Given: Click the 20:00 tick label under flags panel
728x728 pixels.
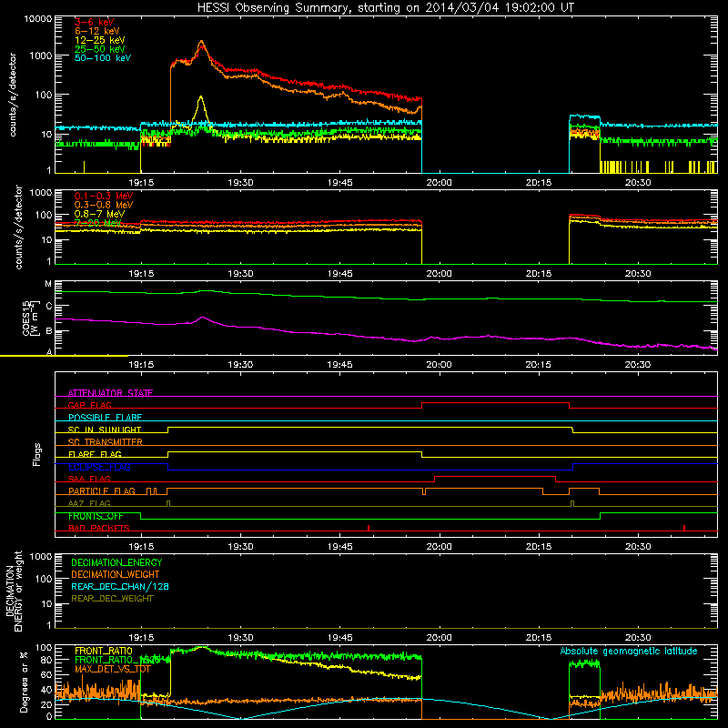Looking at the screenshot, I should point(440,547).
